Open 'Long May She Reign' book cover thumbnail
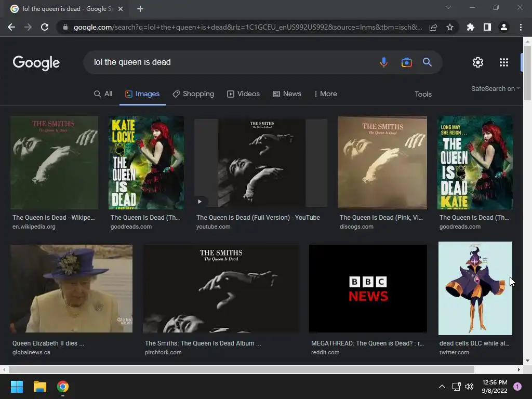Screen dimensions: 532x399 [x=475, y=163]
